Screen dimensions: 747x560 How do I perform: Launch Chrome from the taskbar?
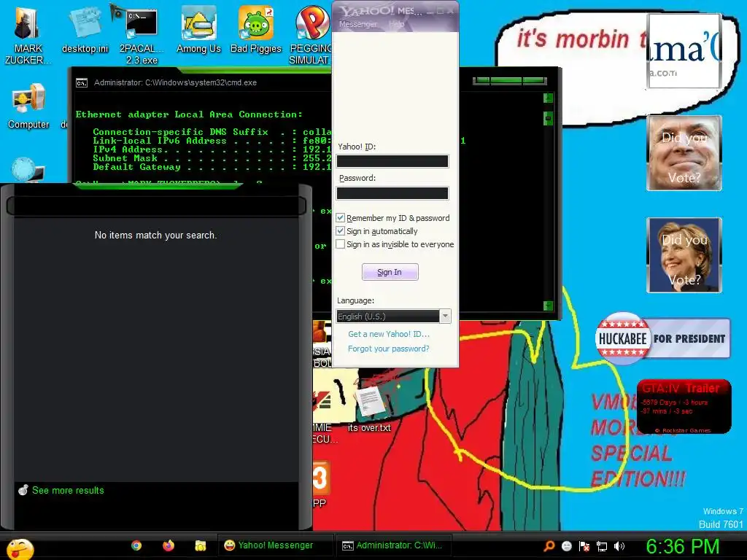(136, 545)
